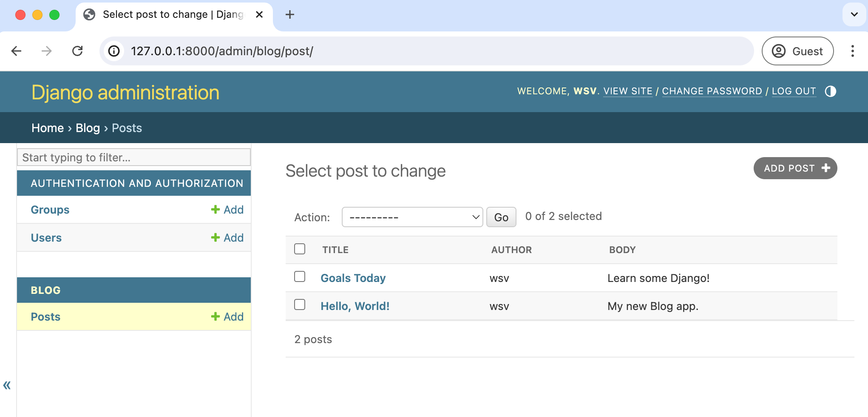Click the Go button

[501, 217]
